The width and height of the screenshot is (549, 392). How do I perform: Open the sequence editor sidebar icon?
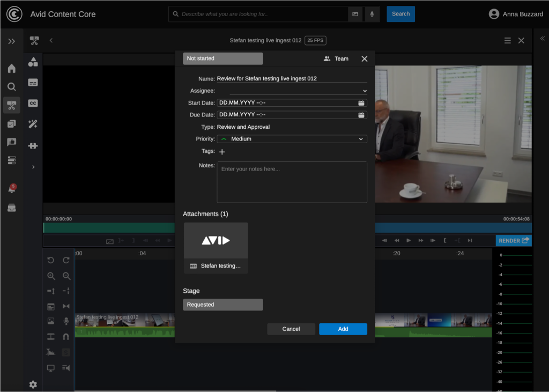12,105
